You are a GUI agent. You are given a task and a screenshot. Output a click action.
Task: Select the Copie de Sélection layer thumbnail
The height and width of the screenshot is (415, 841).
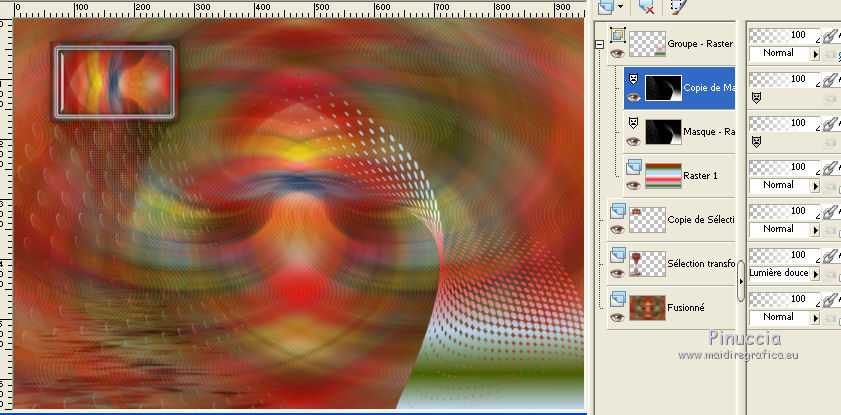(647, 220)
